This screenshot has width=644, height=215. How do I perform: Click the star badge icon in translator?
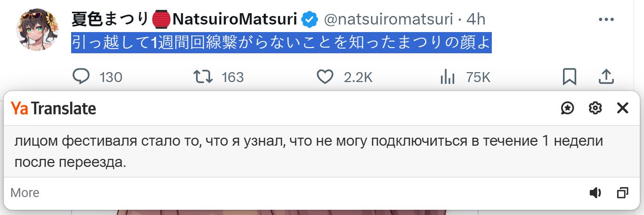point(568,108)
